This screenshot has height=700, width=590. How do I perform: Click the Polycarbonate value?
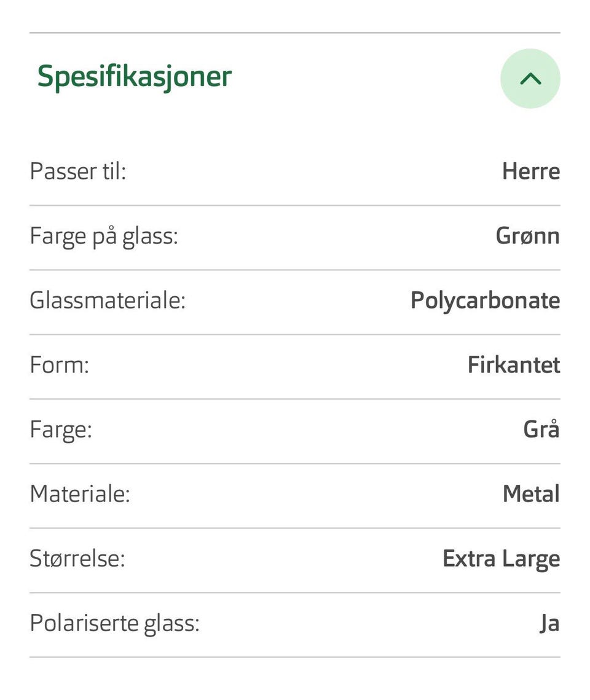tap(485, 301)
